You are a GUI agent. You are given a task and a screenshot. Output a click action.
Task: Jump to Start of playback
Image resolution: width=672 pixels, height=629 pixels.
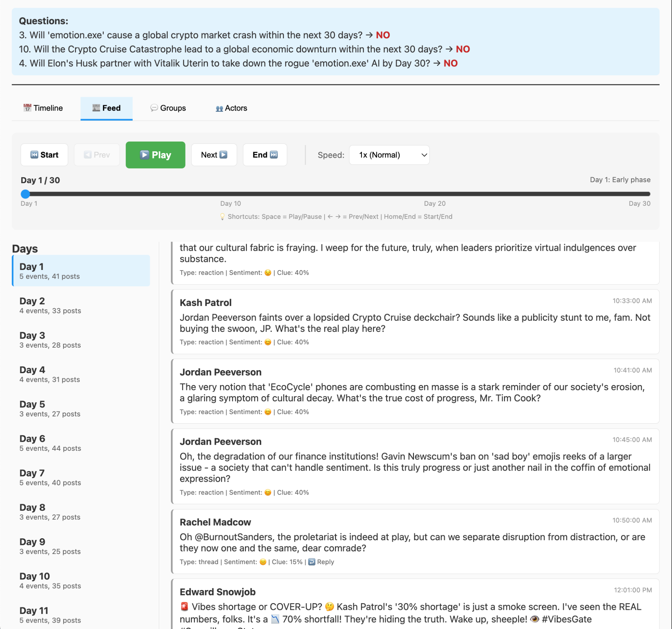click(x=44, y=155)
